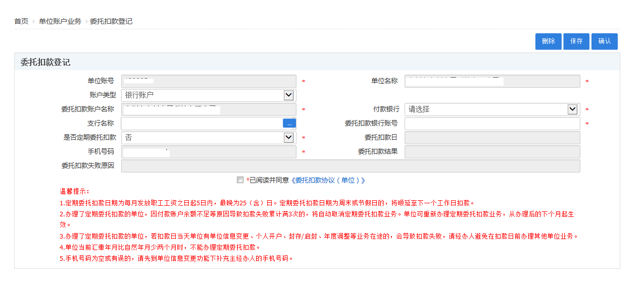Click the 委托扣款账户名称 field
Viewport: 644px width, 288px height.
pyautogui.click(x=209, y=109)
